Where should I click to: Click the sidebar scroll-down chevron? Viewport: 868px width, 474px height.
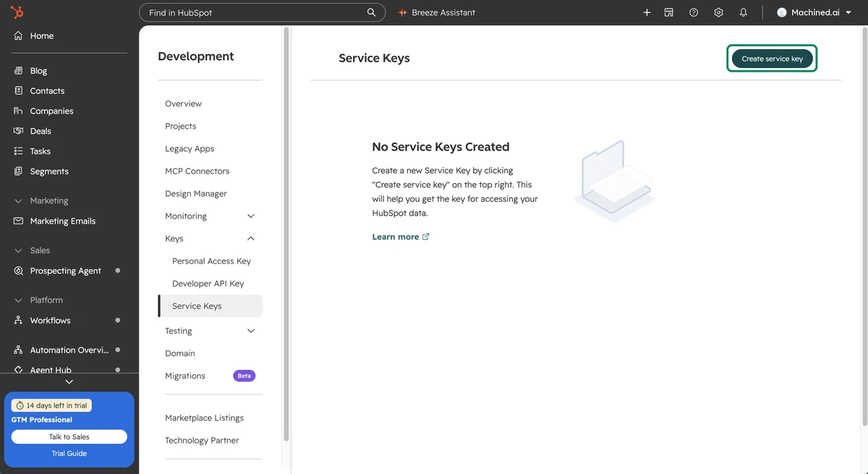[69, 381]
